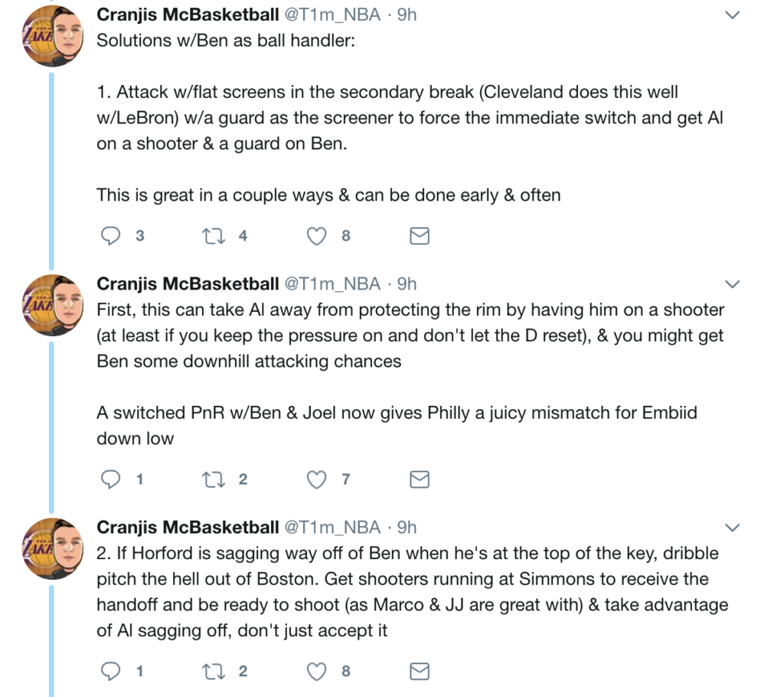This screenshot has width=784, height=697.
Task: Open dropdown chevron on the Horford tweet
Action: [x=733, y=527]
